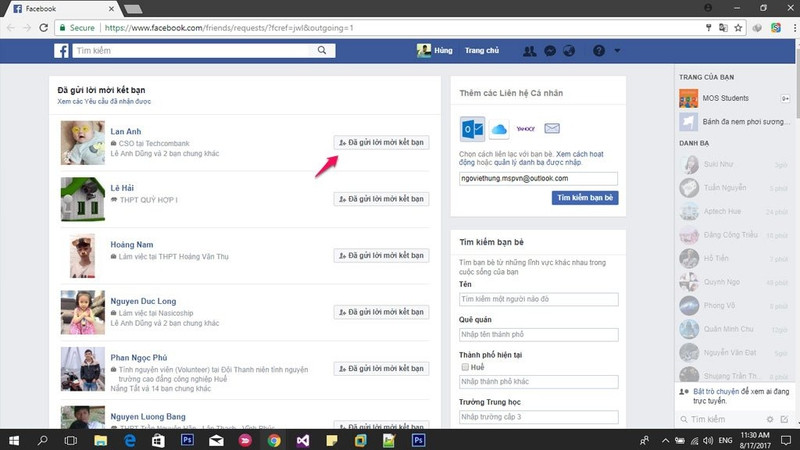
Task: Open friend requests icon in top bar
Action: [530, 51]
